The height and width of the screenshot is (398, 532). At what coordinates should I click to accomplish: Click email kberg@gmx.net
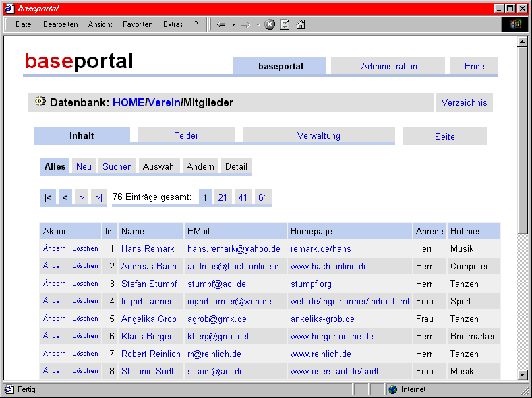click(x=218, y=336)
